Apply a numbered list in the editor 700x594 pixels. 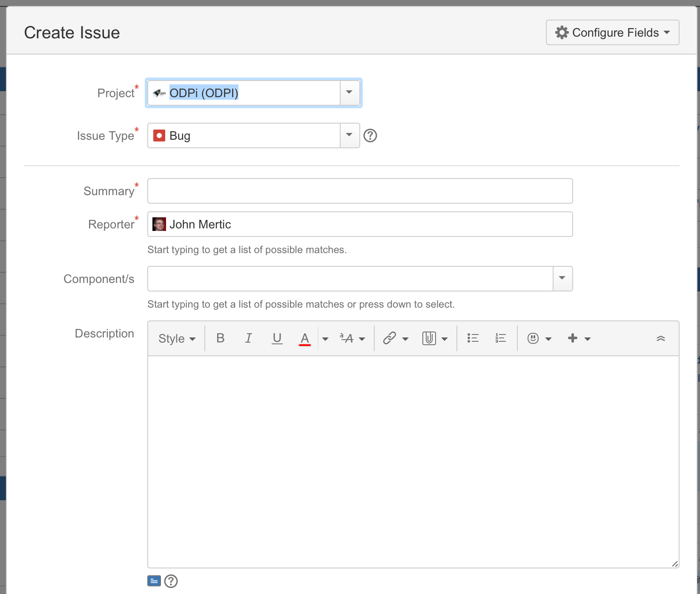tap(500, 338)
